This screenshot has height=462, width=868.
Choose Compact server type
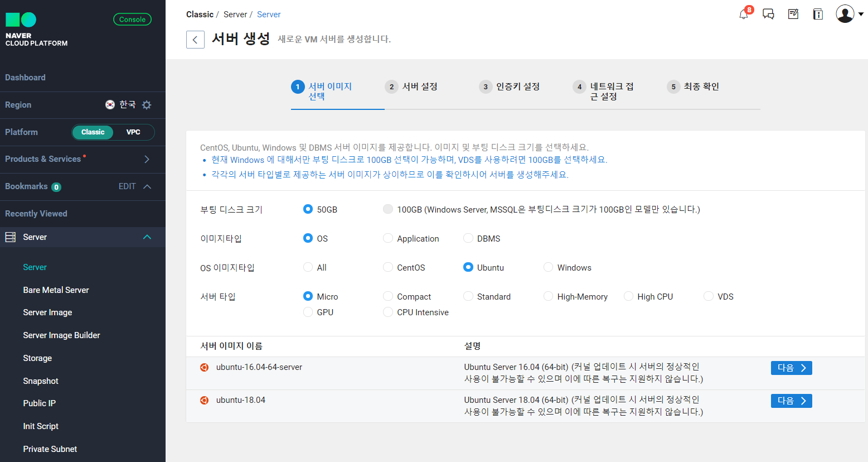point(388,296)
